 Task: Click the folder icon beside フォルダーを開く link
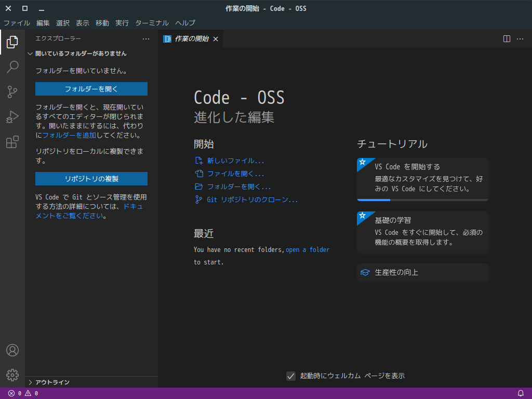point(199,187)
